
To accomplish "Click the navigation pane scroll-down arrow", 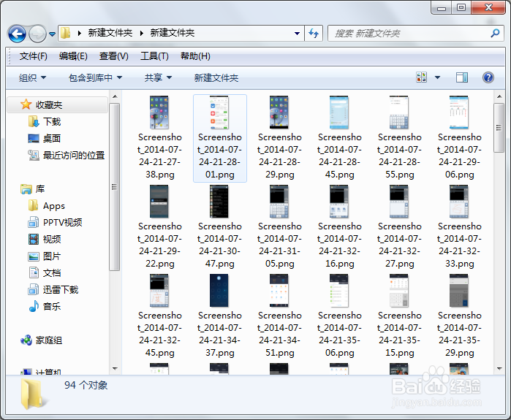I will click(x=115, y=369).
